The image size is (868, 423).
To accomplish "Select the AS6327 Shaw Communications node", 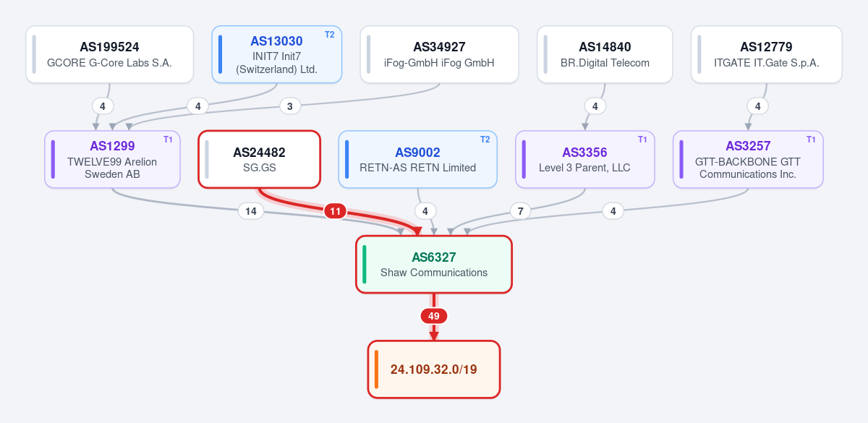I will coord(434,265).
